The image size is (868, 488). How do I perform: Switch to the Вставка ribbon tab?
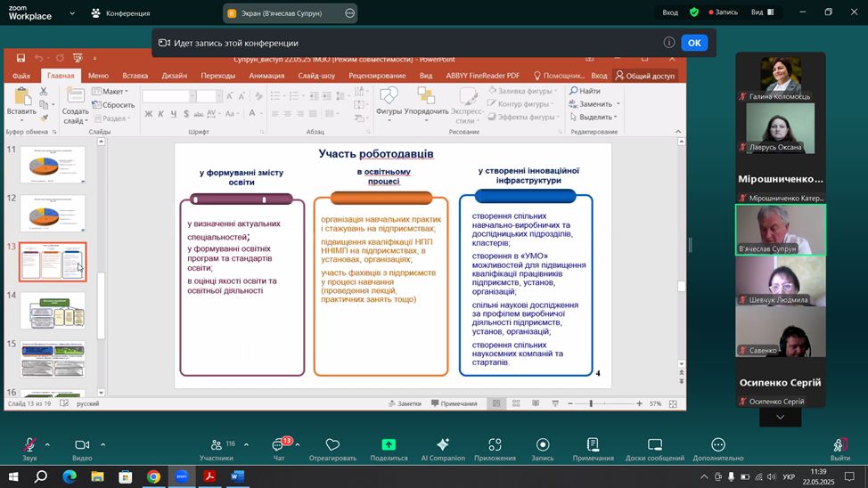pos(135,77)
